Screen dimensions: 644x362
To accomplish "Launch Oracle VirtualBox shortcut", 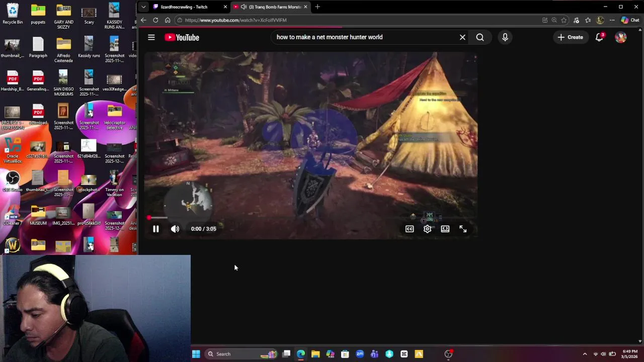I will (x=13, y=150).
